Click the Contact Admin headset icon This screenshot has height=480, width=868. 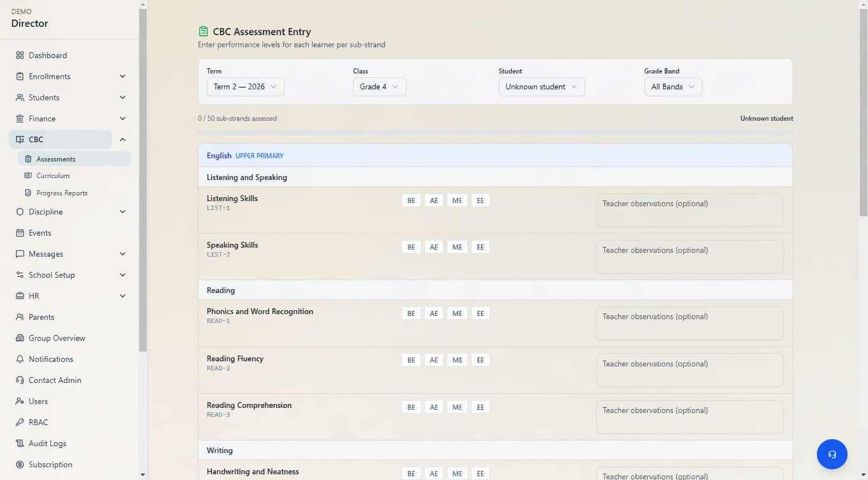20,380
